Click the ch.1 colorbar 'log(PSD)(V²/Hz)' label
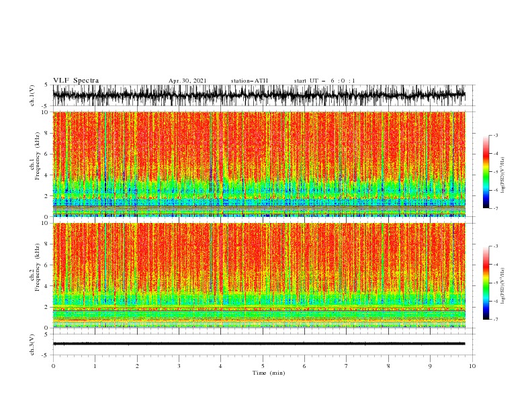This screenshot has width=532, height=411. click(502, 175)
